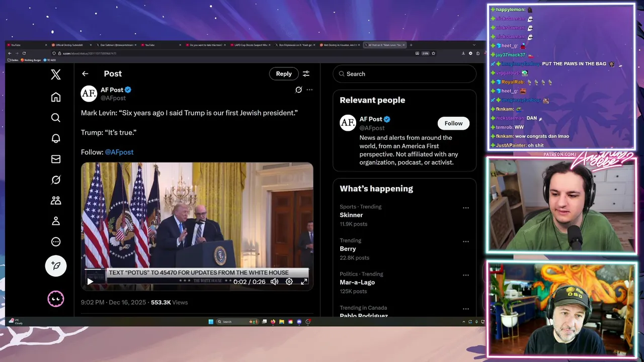Viewport: 644px width, 362px height.
Task: Open Grok icon in left sidebar
Action: click(56, 179)
